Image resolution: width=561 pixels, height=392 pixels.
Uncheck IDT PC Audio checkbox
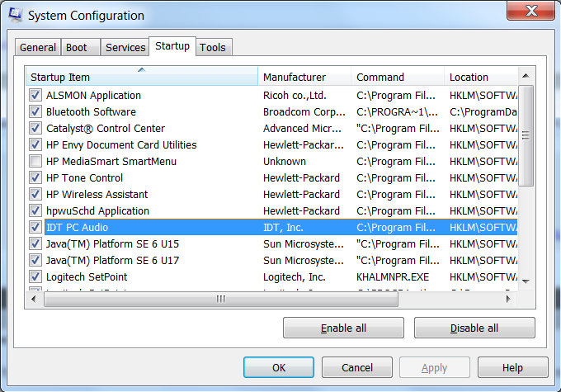click(35, 227)
